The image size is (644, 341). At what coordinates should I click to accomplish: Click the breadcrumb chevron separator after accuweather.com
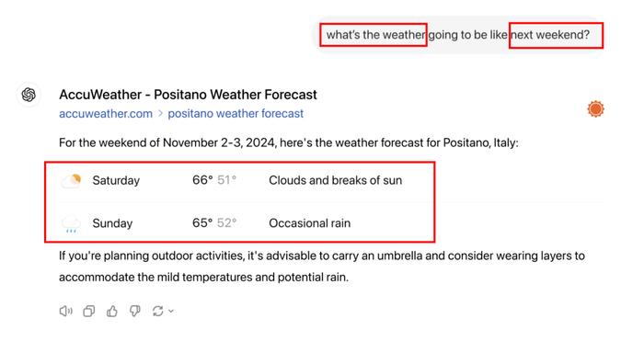[x=161, y=114]
